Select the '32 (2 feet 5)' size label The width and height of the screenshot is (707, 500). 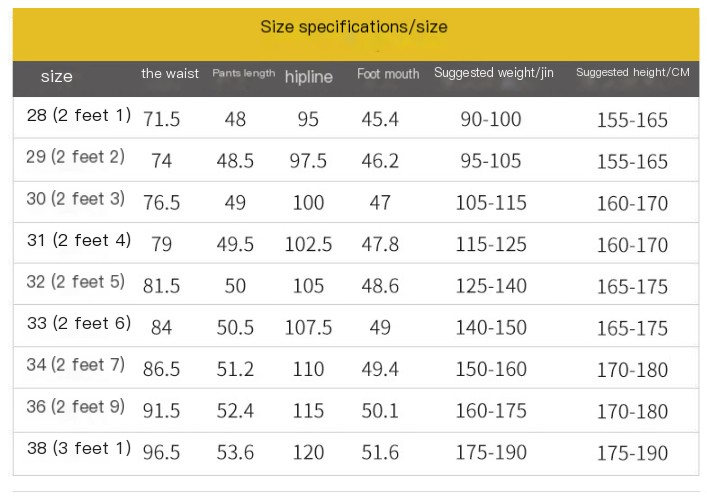pos(76,282)
